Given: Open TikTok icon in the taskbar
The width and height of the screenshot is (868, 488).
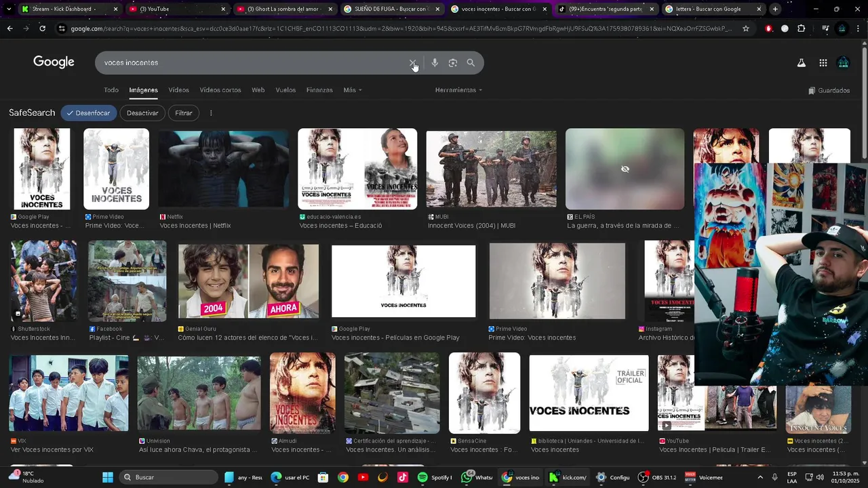Looking at the screenshot, I should (x=403, y=477).
